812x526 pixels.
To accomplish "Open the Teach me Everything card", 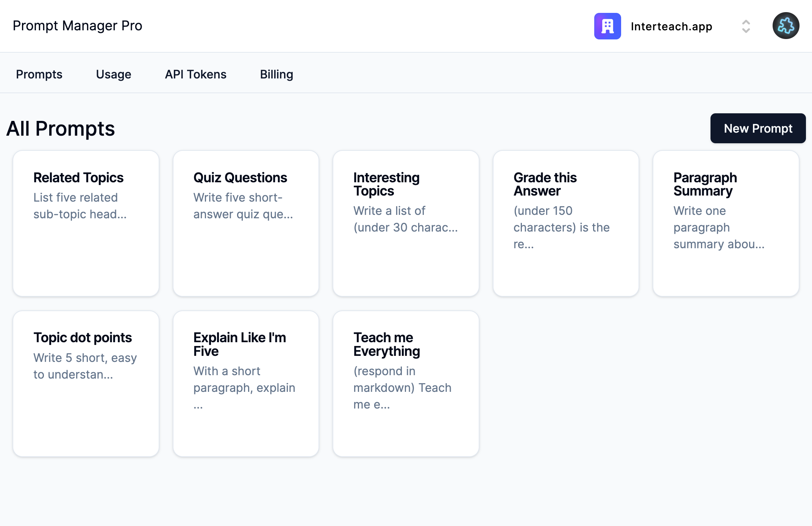I will click(x=406, y=384).
